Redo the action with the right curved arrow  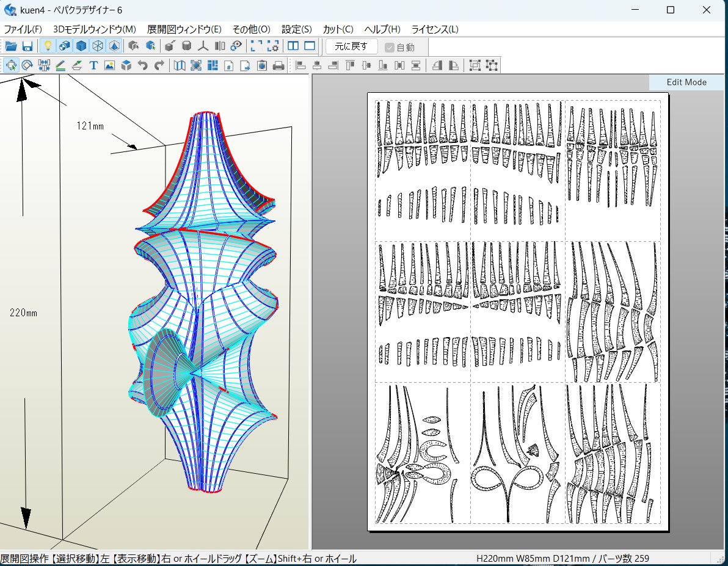pos(159,65)
